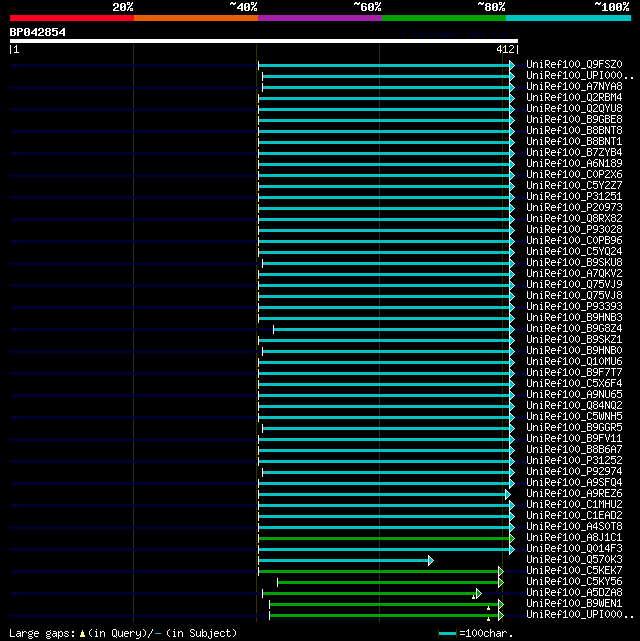Screen dimensions: 640x641
Task: Select the UniRef100_C5KY56 hit name
Action: [x=574, y=581]
